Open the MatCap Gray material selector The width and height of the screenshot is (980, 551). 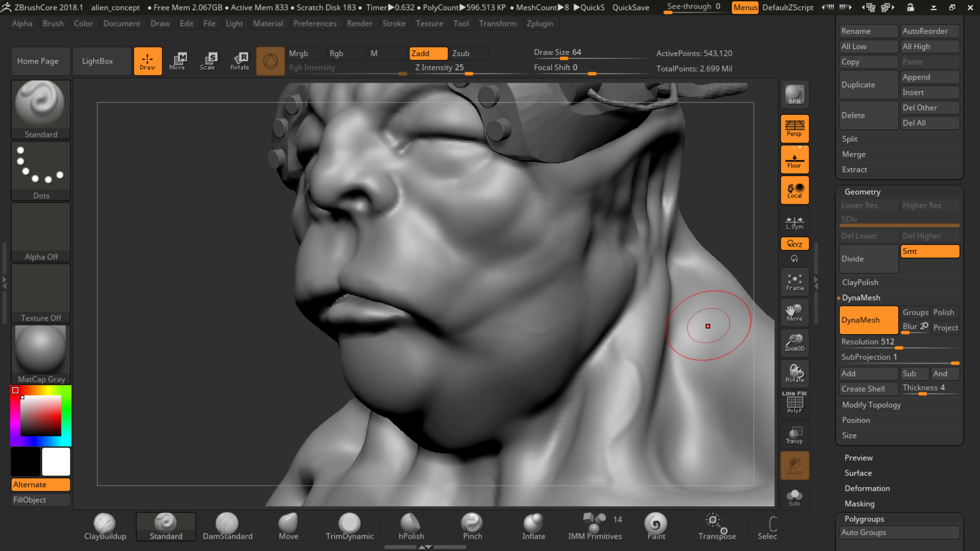41,354
